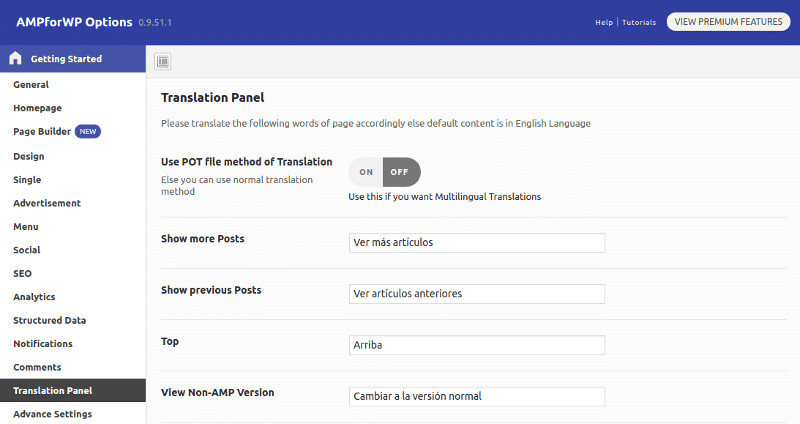Click the Use POT file method label

(246, 162)
